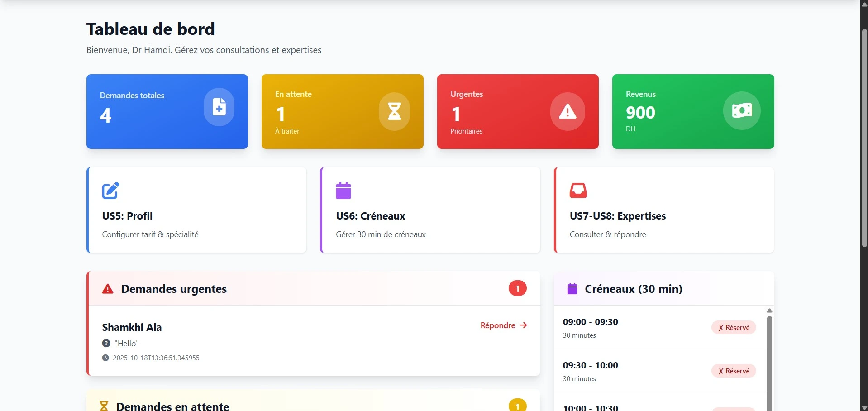Screen dimensions: 868x411
Task: Click the "Bienvenue, Dr Hamdi" welcome subtitle
Action: (x=204, y=50)
